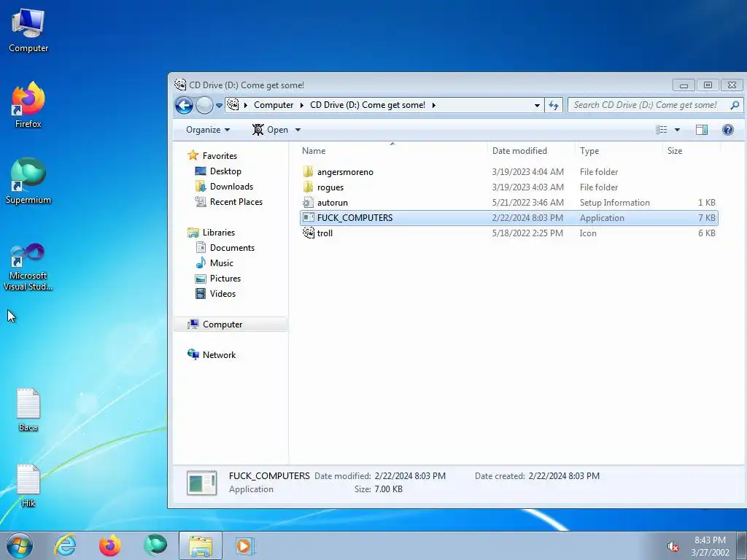This screenshot has height=560, width=747.
Task: Select Computer in navigation pane
Action: pyautogui.click(x=231, y=324)
